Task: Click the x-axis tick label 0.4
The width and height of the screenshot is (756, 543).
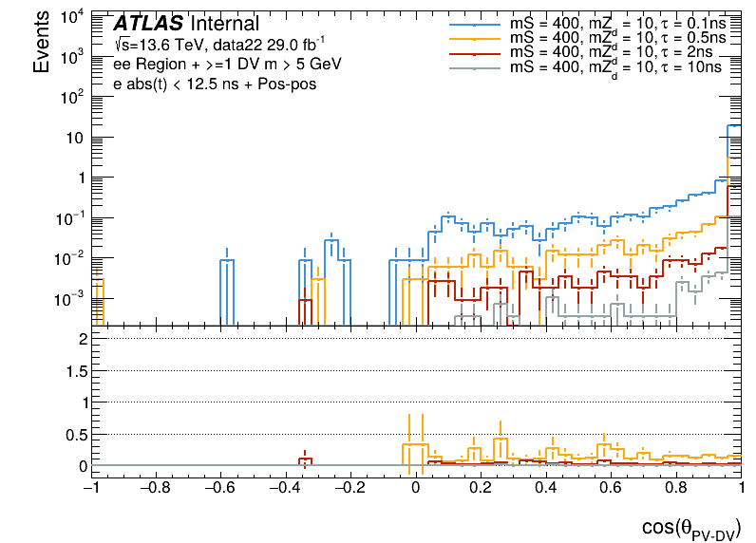Action: point(546,490)
